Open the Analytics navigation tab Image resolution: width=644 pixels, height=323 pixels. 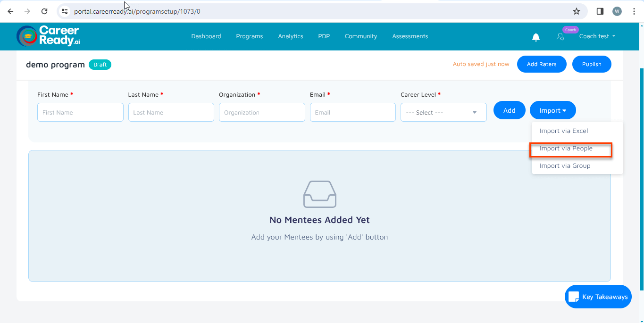tap(290, 36)
